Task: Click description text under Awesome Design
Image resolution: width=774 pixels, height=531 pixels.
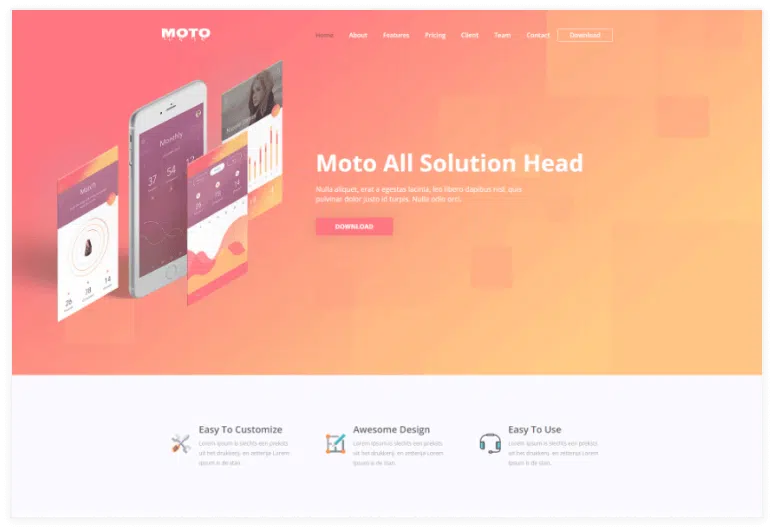Action: 398,453
